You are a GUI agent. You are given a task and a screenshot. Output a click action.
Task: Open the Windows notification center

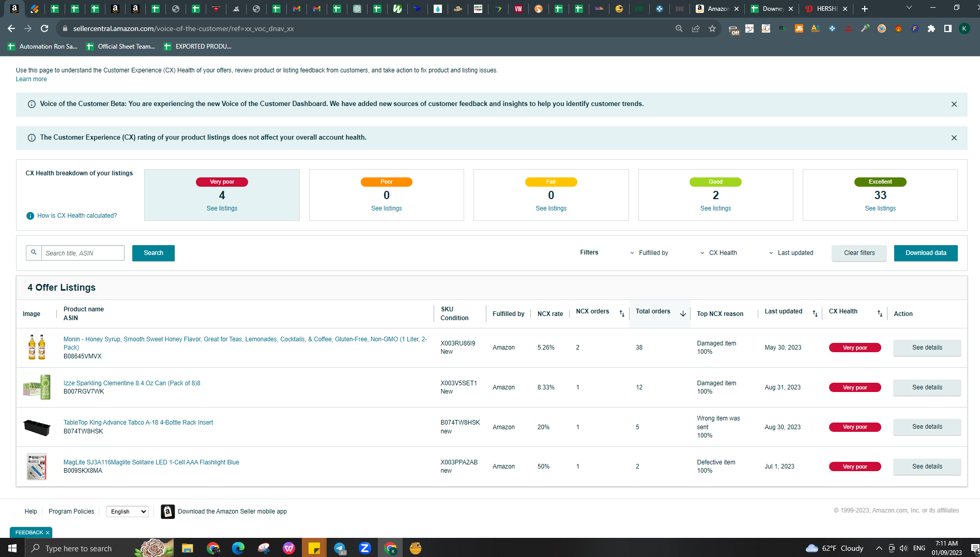[x=974, y=548]
